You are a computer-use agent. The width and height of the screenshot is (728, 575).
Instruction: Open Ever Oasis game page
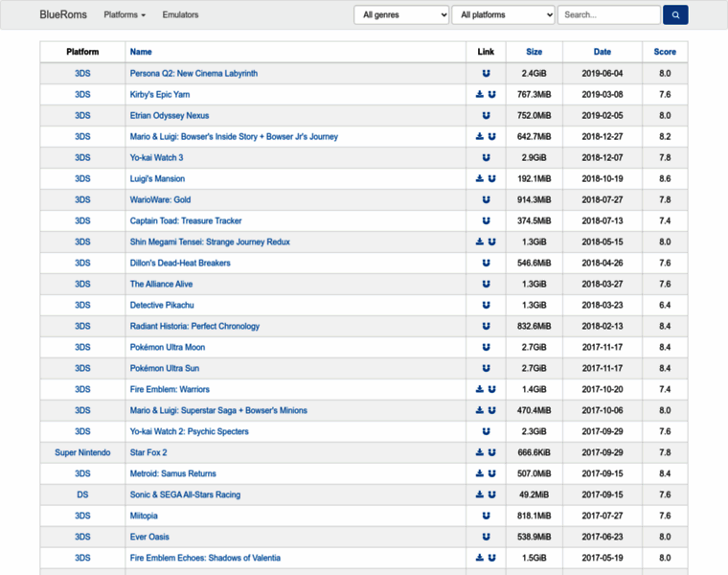(x=149, y=537)
